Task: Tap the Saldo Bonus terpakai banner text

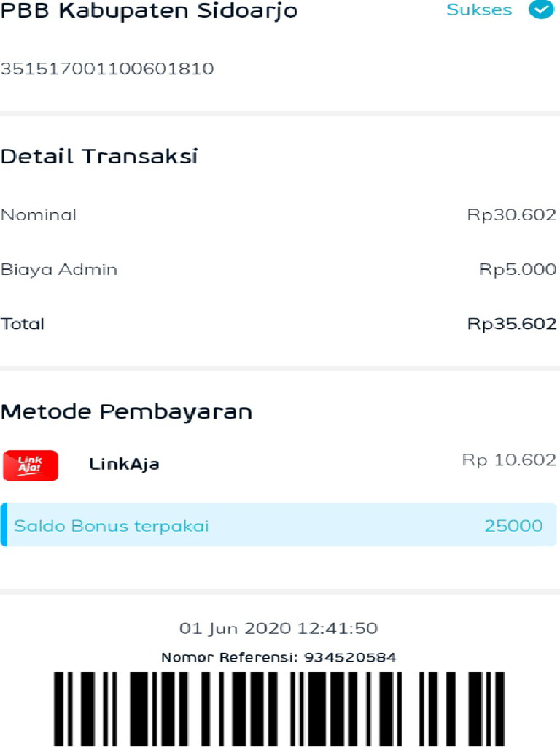Action: point(112,526)
